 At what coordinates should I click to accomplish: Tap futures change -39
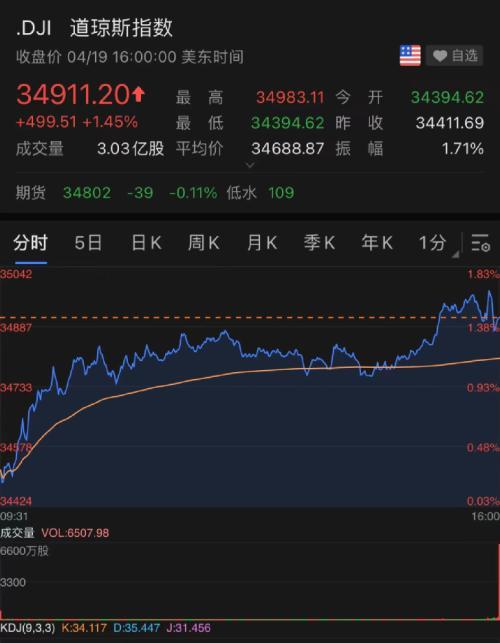(140, 193)
